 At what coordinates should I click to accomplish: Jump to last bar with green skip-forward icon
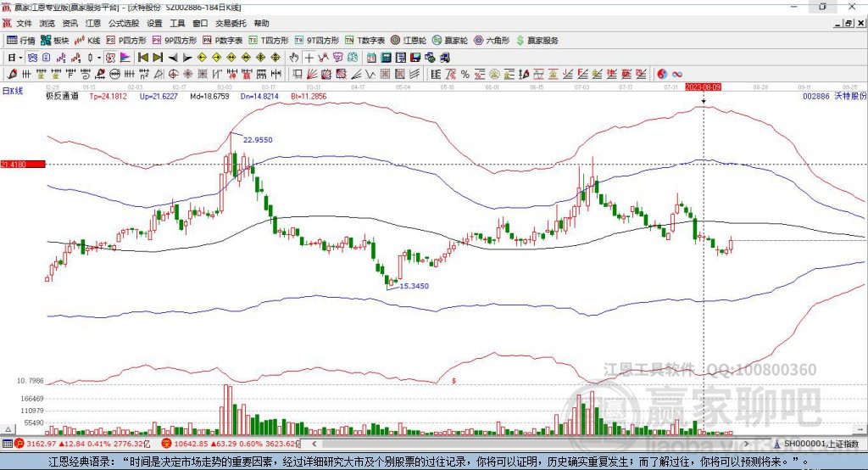point(158,58)
